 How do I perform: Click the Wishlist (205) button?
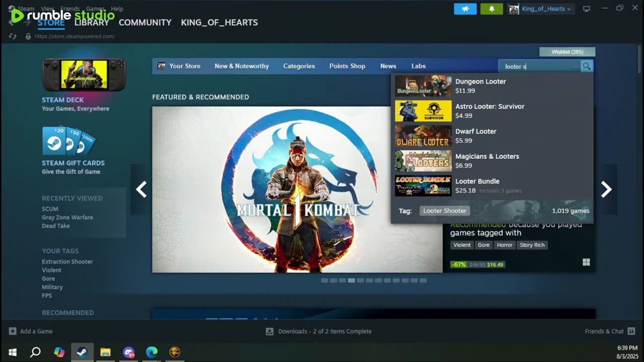(x=567, y=52)
